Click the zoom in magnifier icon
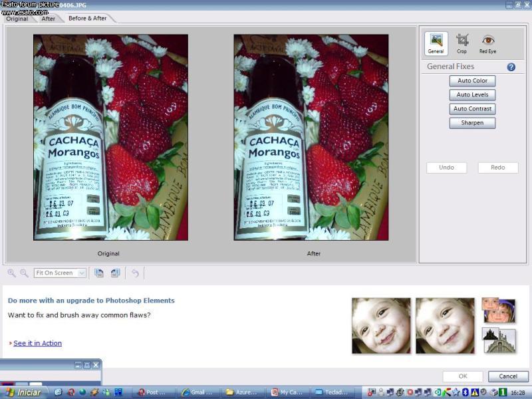Screen dimensions: 532x399 [x=11, y=273]
